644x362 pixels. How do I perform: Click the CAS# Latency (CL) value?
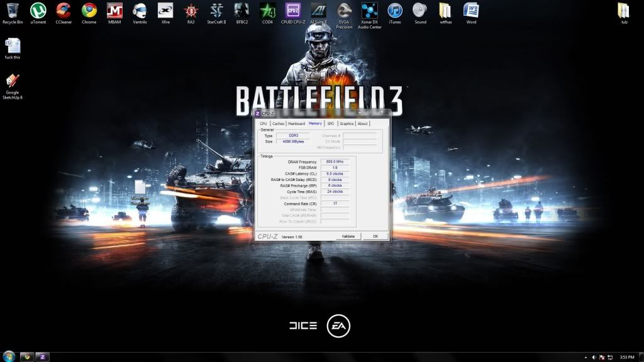335,173
